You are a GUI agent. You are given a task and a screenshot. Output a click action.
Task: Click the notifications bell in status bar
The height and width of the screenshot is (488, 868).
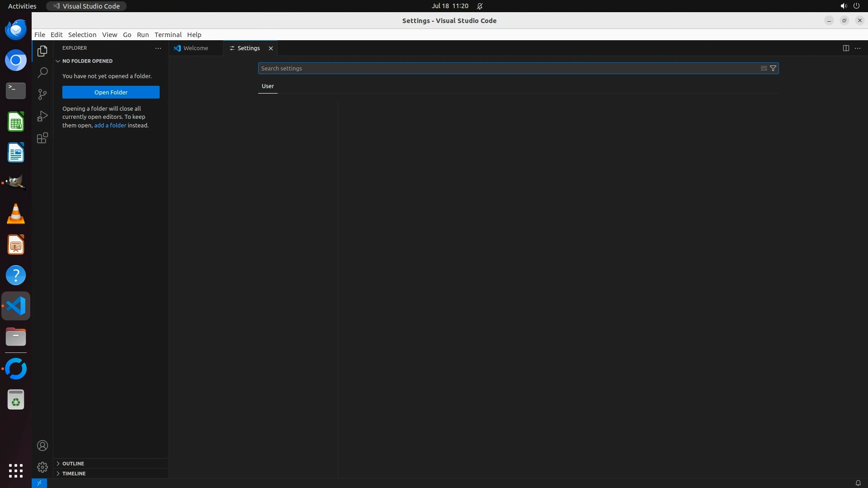(858, 483)
